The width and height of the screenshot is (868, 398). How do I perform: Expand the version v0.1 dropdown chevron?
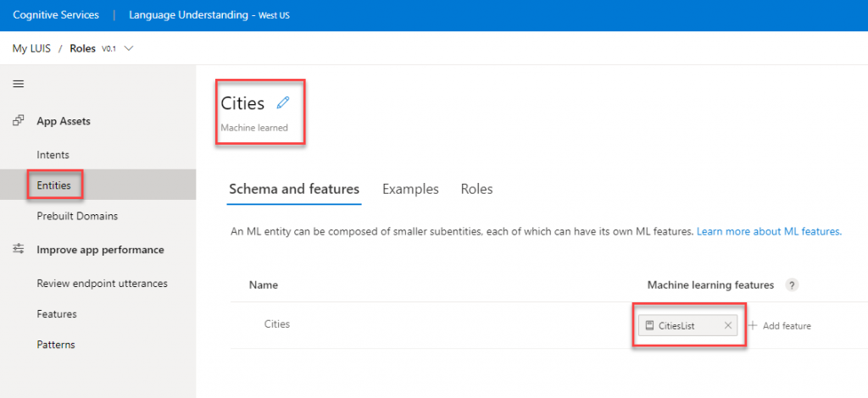[x=129, y=48]
